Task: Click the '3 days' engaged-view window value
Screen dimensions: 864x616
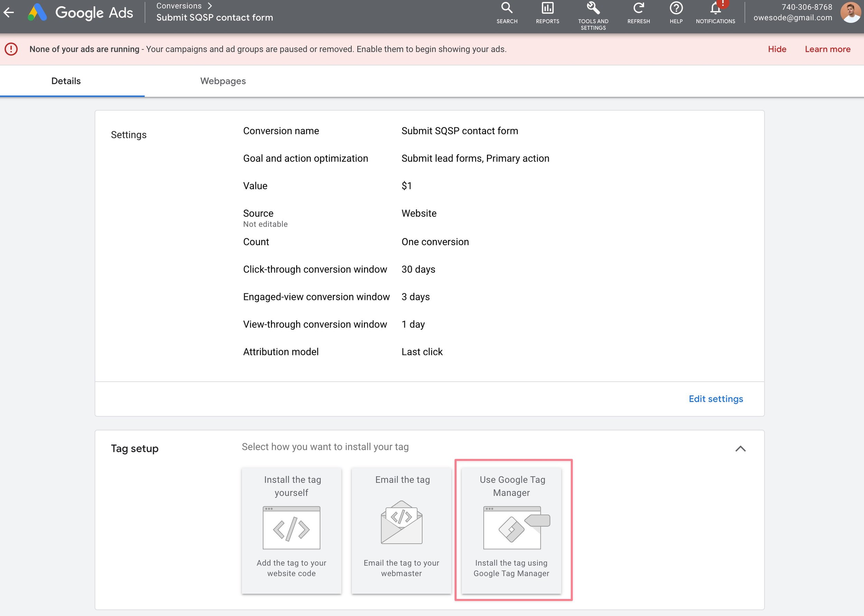Action: [415, 297]
